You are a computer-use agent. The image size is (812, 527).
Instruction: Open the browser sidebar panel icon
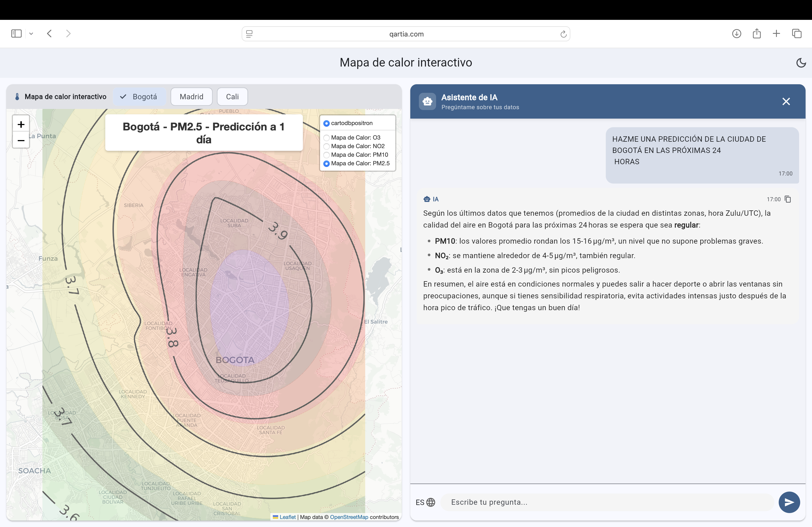point(16,33)
